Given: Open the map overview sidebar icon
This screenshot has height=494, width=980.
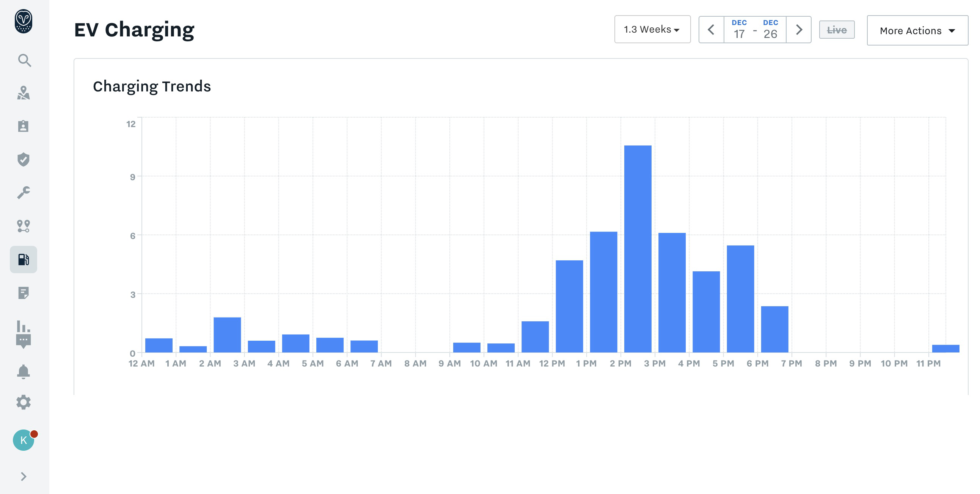Looking at the screenshot, I should 24,93.
